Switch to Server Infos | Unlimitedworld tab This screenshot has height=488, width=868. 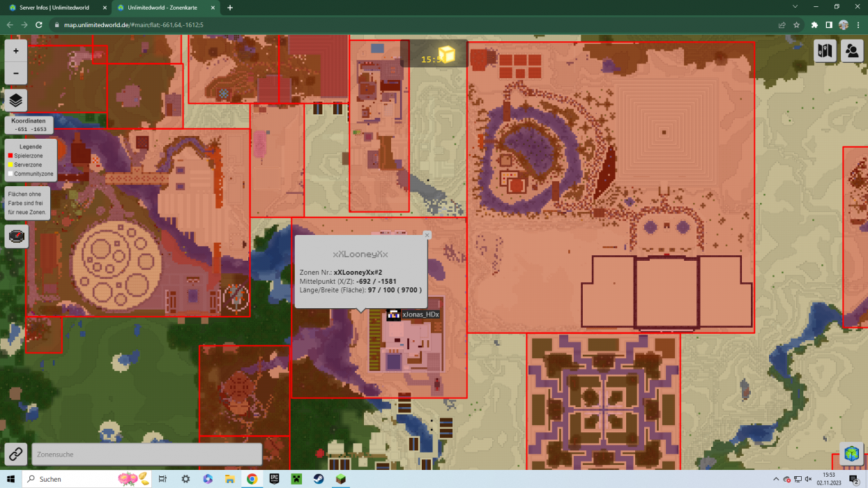pyautogui.click(x=54, y=8)
